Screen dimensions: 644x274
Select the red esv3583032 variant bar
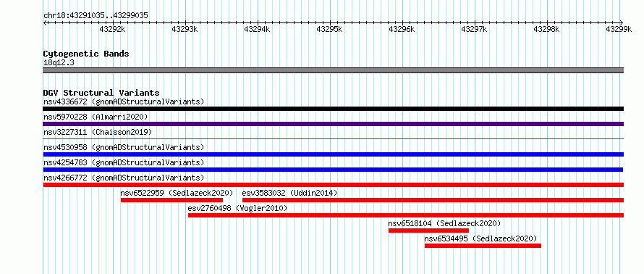click(433, 200)
